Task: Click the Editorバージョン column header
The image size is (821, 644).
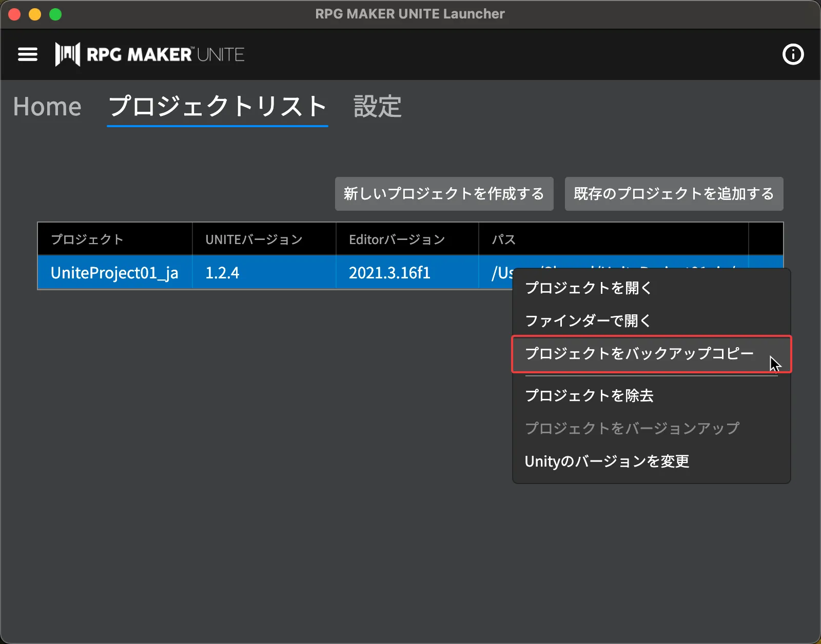Action: pos(397,239)
